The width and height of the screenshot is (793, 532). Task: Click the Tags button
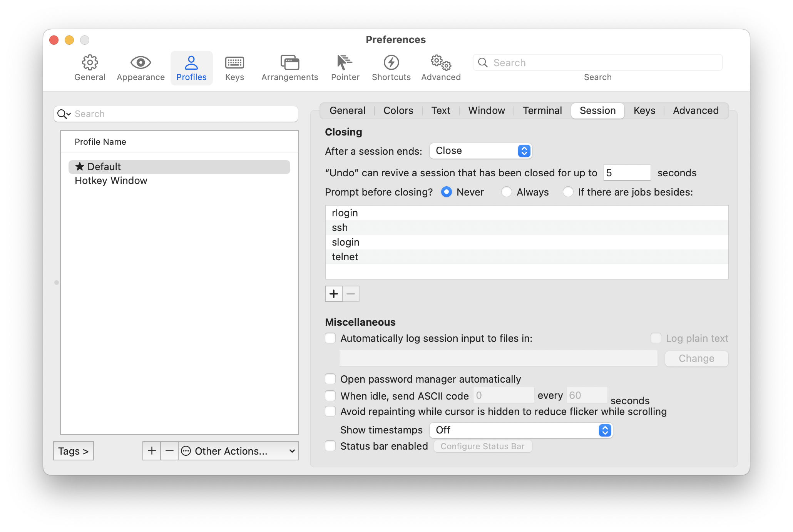click(x=73, y=451)
